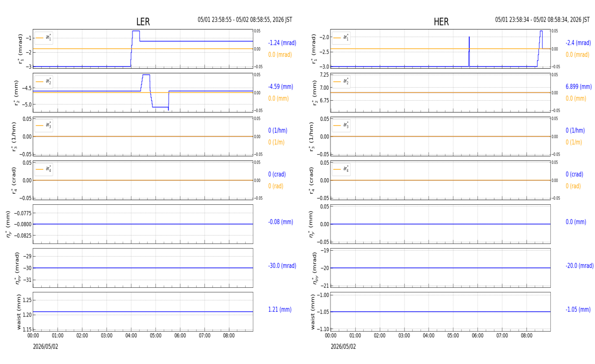Click the ∂r4* legend in HER r4 plot

[341, 169]
